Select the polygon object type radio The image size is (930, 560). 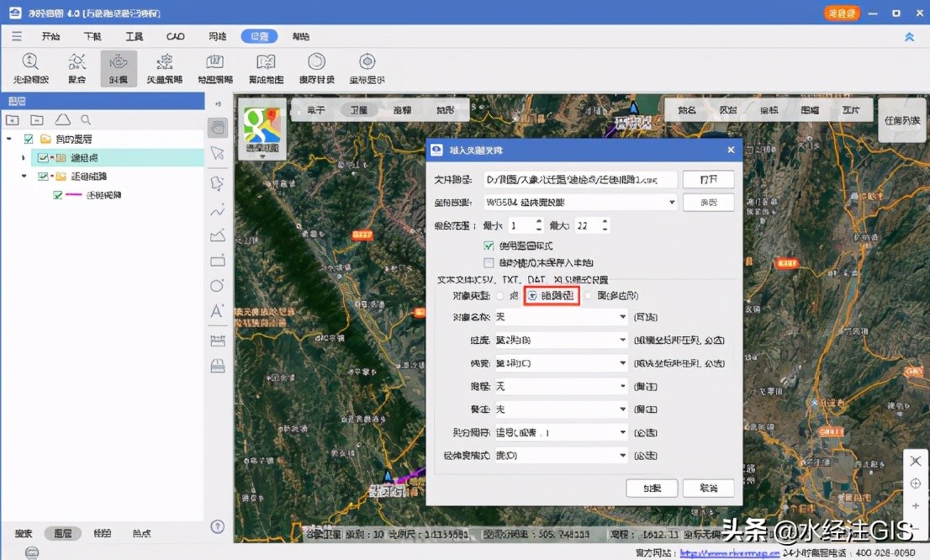[x=588, y=295]
